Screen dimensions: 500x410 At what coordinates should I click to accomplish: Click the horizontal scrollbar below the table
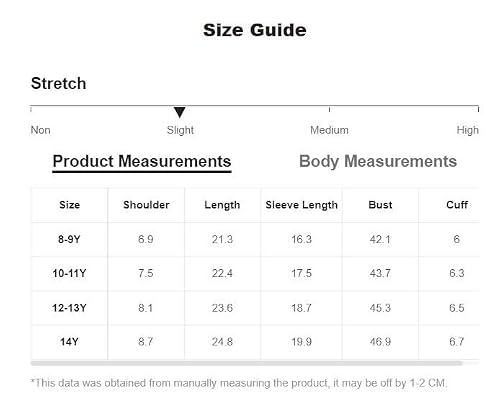(246, 363)
